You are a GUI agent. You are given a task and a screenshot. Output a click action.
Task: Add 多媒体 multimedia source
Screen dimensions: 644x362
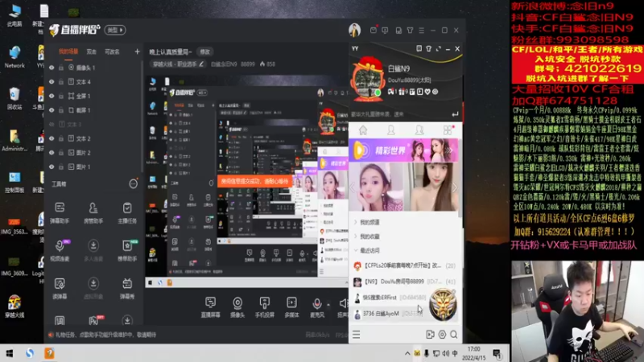[x=291, y=307]
